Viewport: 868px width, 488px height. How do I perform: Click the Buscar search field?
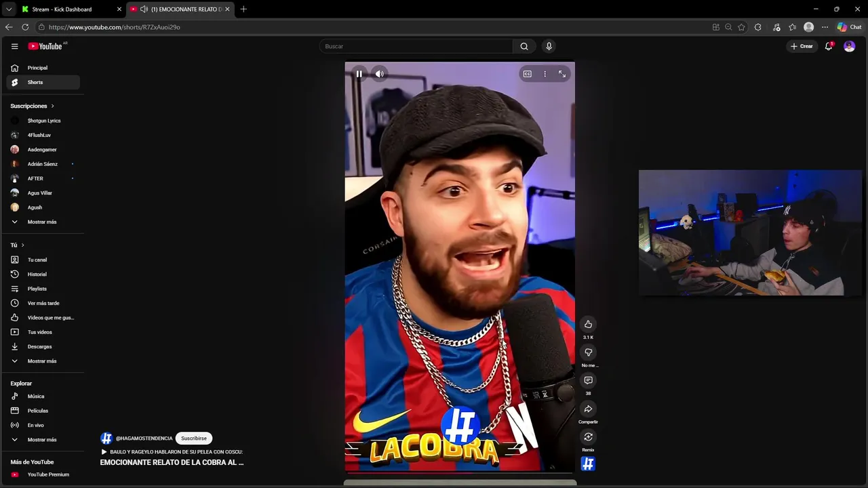click(416, 46)
